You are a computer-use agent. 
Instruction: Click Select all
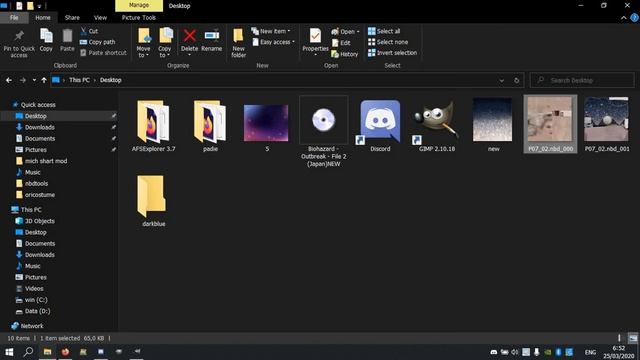tap(384, 31)
